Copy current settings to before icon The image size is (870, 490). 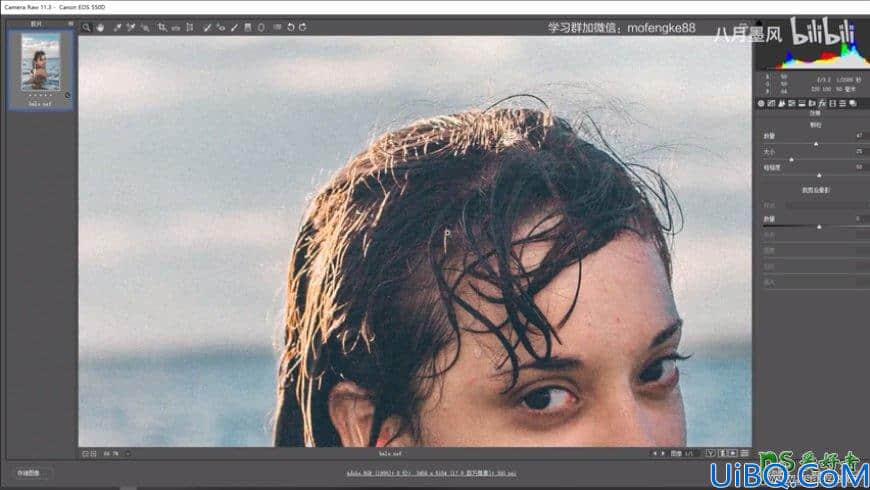point(732,453)
